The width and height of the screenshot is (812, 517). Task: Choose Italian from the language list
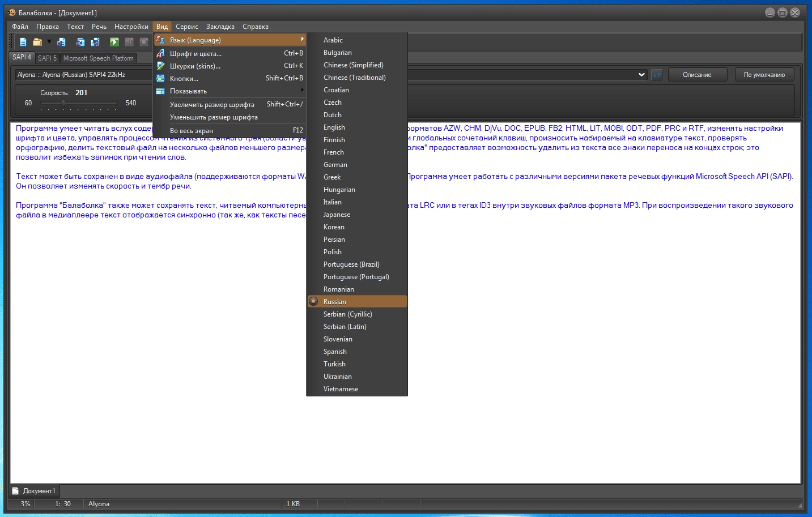tap(333, 202)
